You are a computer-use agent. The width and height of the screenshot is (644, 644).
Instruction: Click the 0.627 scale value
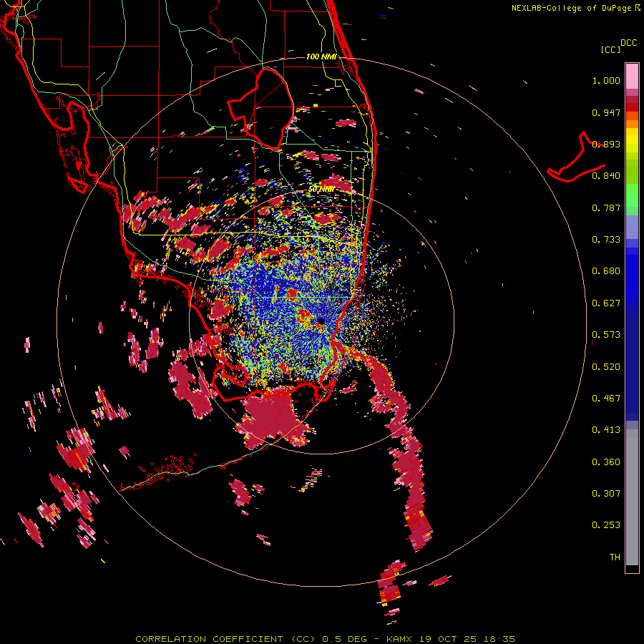pos(606,303)
